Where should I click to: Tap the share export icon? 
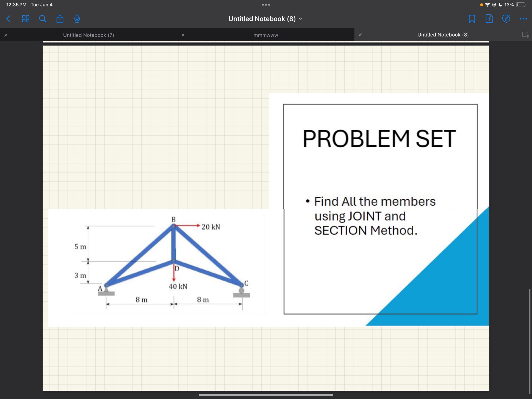60,19
